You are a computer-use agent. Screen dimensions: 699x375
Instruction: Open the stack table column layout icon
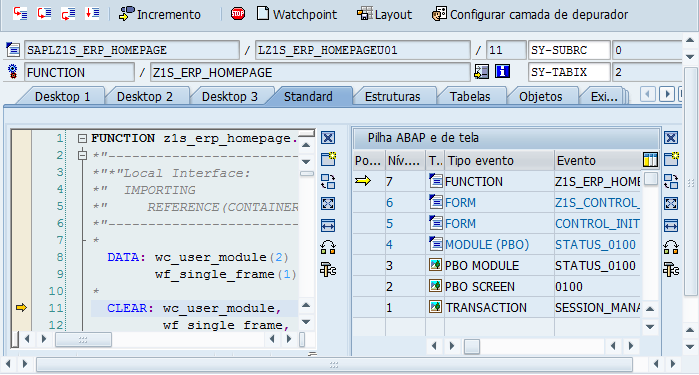(650, 160)
